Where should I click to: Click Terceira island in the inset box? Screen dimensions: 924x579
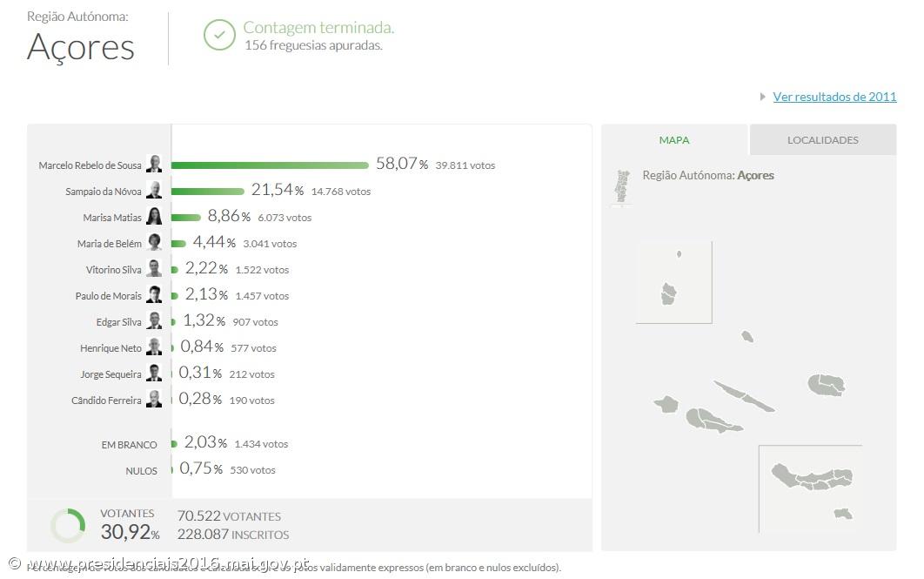pos(827,383)
